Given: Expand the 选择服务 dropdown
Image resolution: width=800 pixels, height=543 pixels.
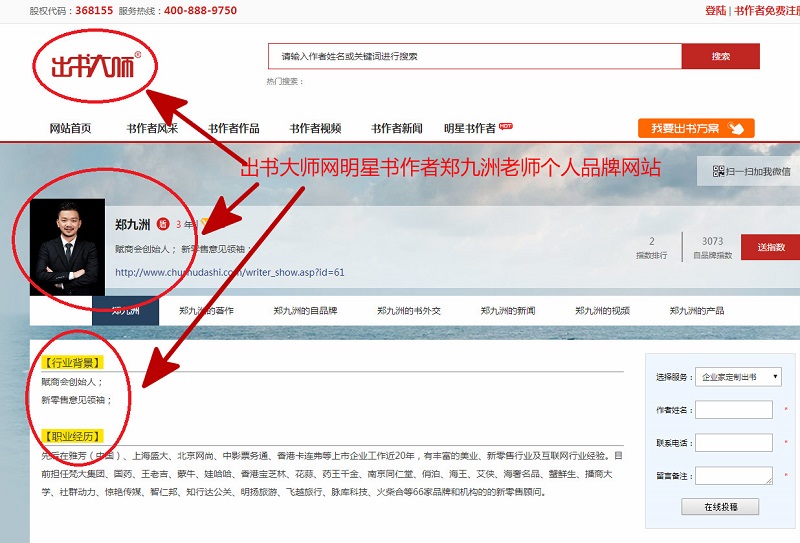Looking at the screenshot, I should pos(739,377).
